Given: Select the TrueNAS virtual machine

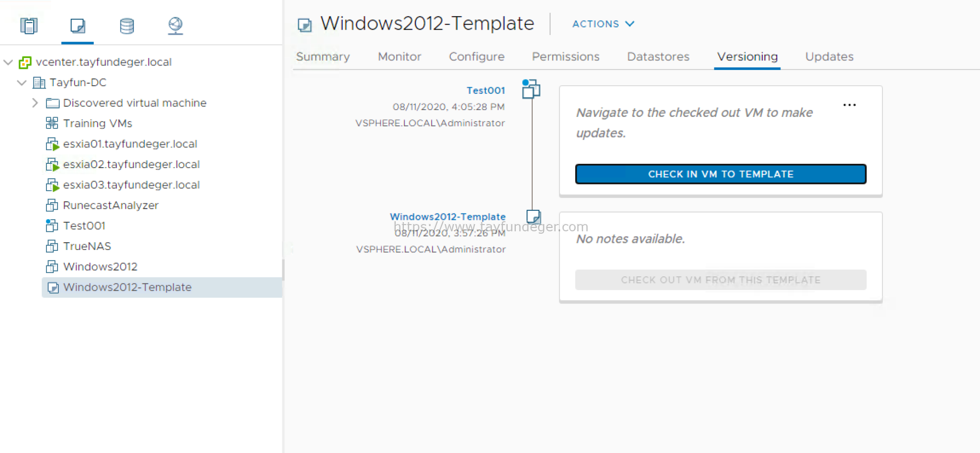Looking at the screenshot, I should click(x=87, y=246).
